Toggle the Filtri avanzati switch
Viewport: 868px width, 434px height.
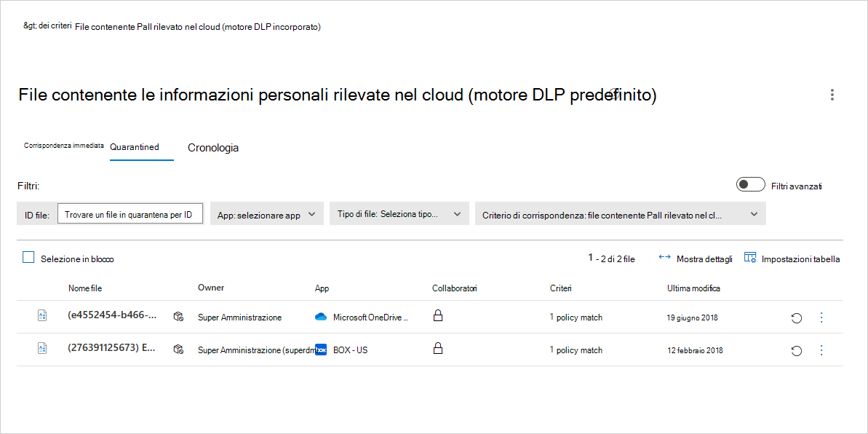(751, 184)
